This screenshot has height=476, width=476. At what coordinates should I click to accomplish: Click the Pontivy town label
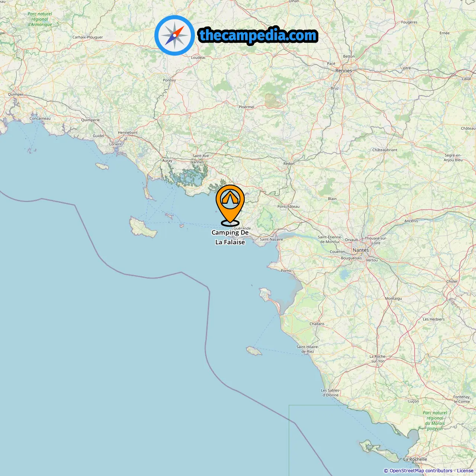tap(169, 80)
